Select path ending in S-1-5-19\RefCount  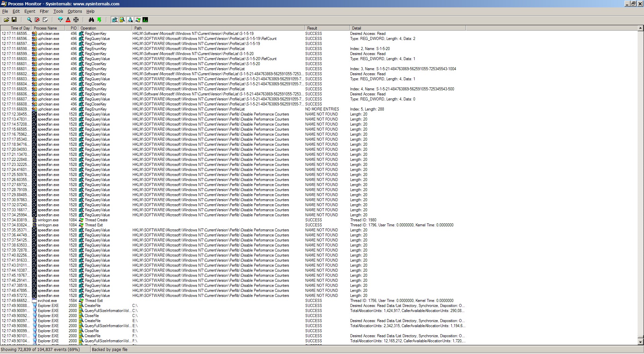tap(205, 39)
